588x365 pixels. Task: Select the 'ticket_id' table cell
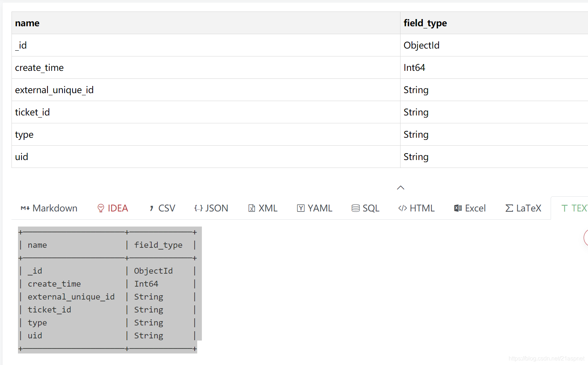point(206,112)
